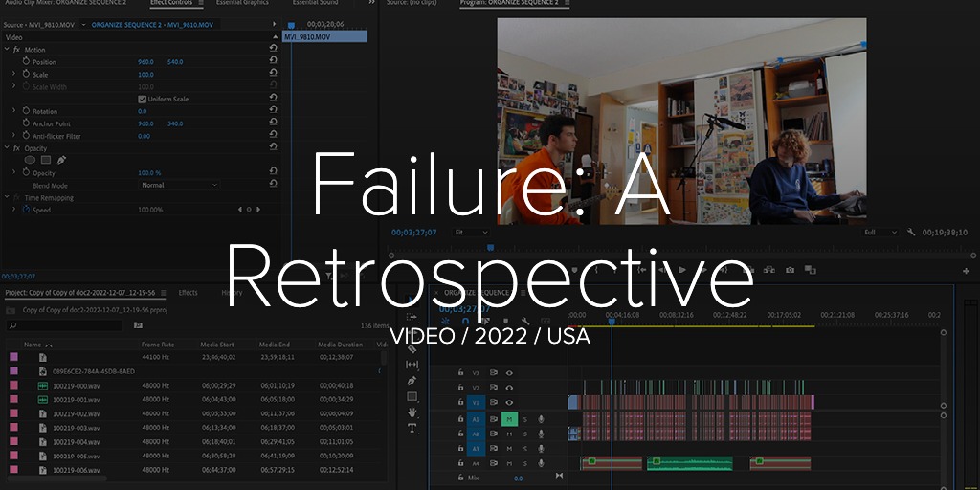Open the Effects tab in the project panel
Screen dimensions: 980x490
click(188, 293)
